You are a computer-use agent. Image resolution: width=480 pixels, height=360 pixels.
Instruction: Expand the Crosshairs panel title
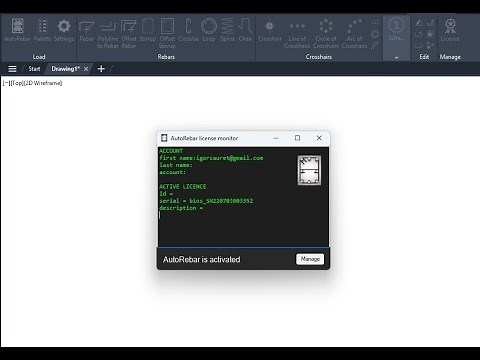(319, 57)
